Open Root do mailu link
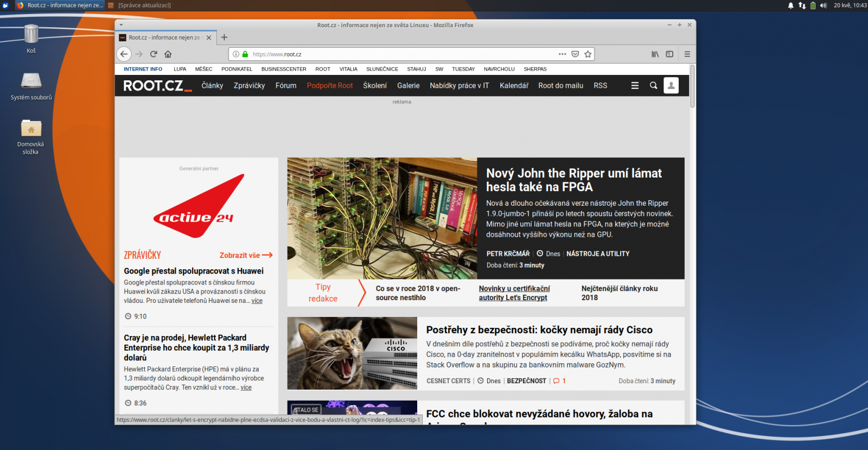This screenshot has width=868, height=450. pyautogui.click(x=561, y=86)
